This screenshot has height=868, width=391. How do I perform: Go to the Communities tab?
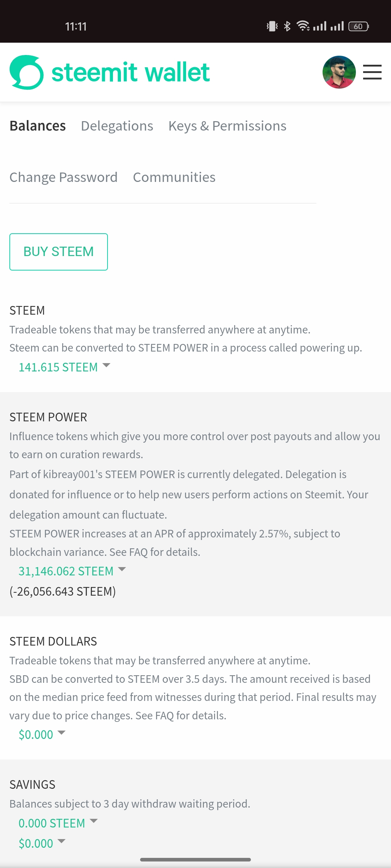click(174, 177)
